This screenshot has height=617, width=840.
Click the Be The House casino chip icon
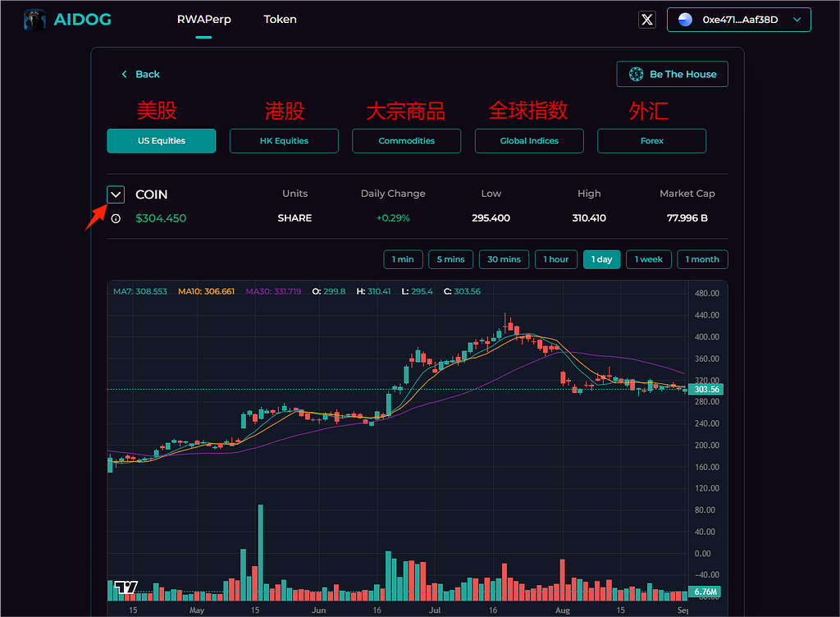(636, 74)
